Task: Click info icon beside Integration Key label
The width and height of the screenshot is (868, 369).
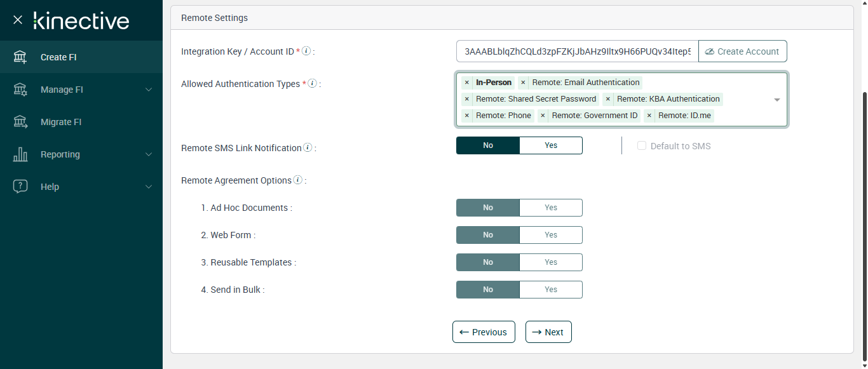Action: [x=306, y=51]
